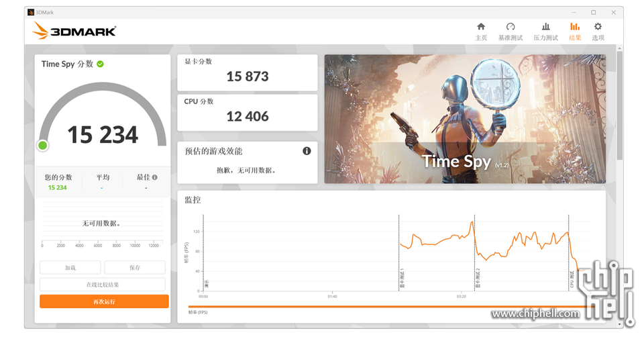Click the Save (保存) button
The image size is (644, 337).
click(x=135, y=268)
